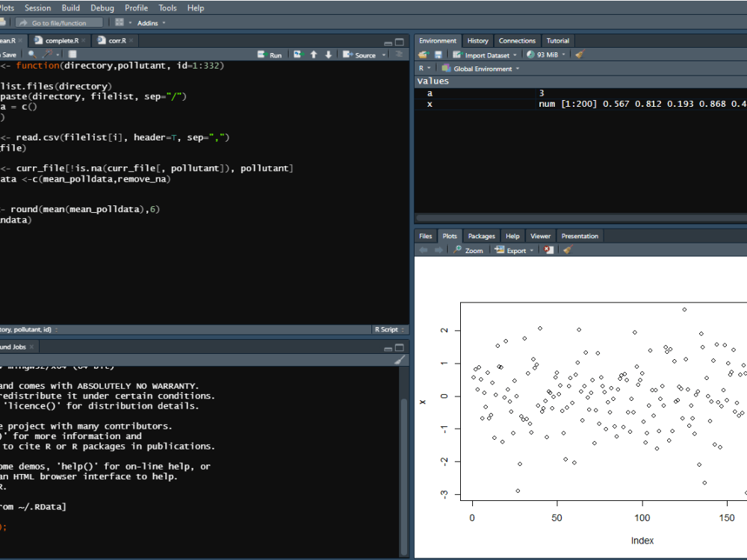Open the Session menu
This screenshot has width=747, height=560.
tap(37, 7)
